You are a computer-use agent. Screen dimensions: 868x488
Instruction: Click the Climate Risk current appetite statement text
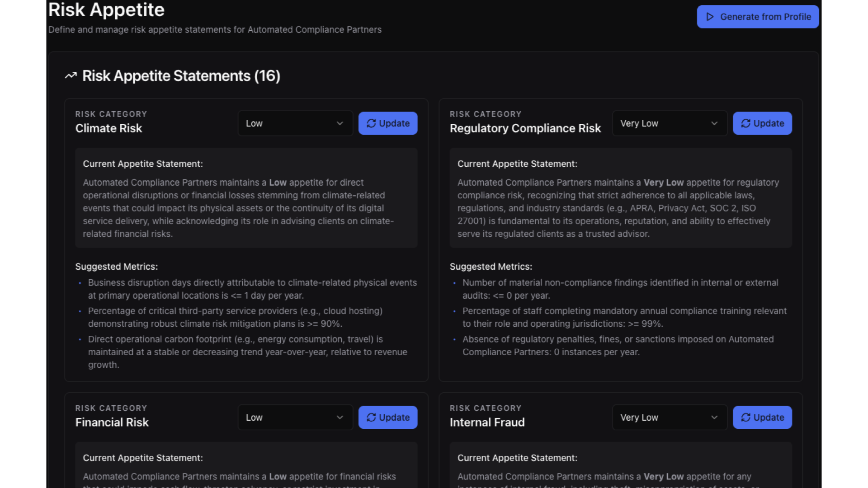click(x=238, y=208)
